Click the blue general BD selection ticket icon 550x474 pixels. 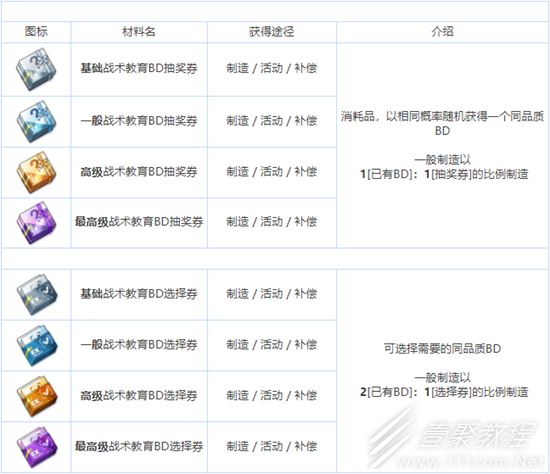[37, 345]
